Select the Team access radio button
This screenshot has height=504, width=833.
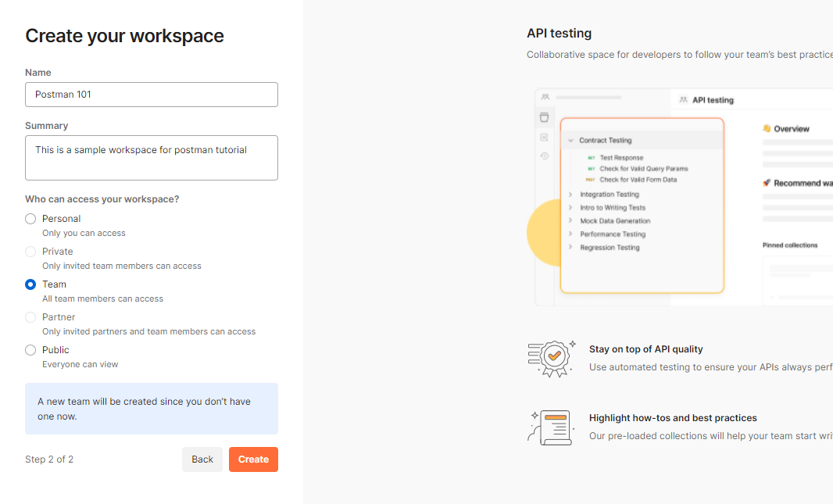30,284
